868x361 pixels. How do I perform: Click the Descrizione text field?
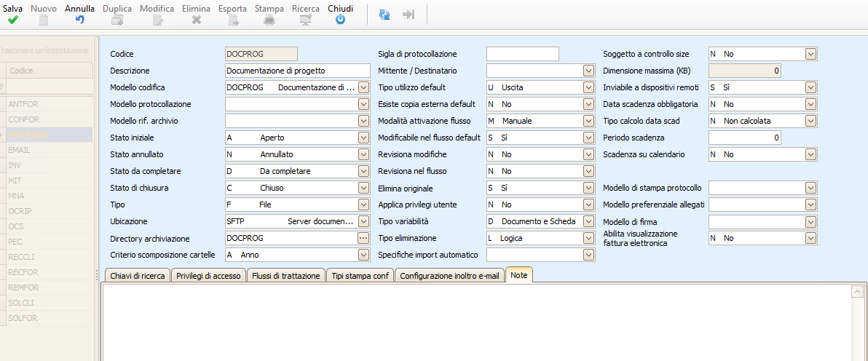pos(298,71)
